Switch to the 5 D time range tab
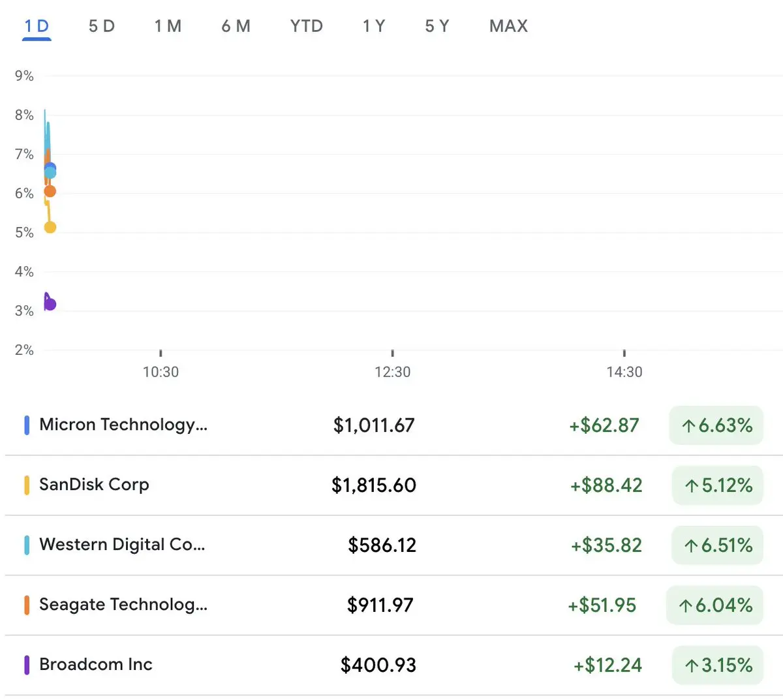The height and width of the screenshot is (700, 783). click(101, 26)
